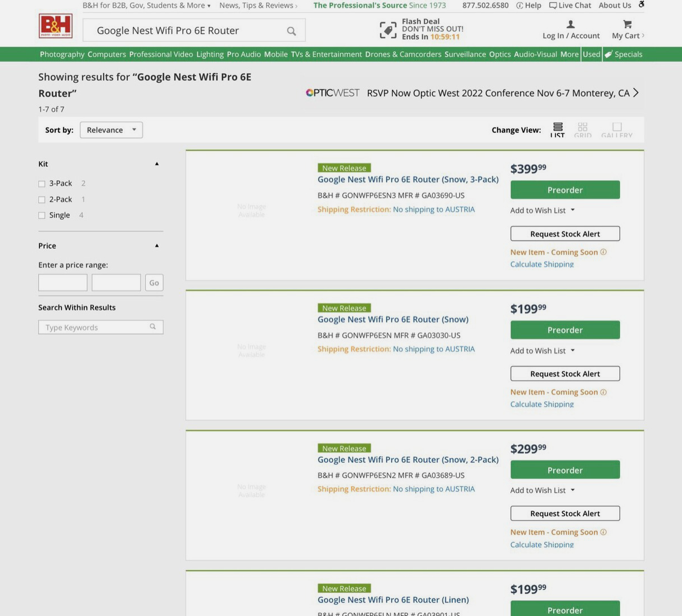Tick the 2-Pack kit checkbox
Viewport: 682px width, 616px height.
(42, 199)
